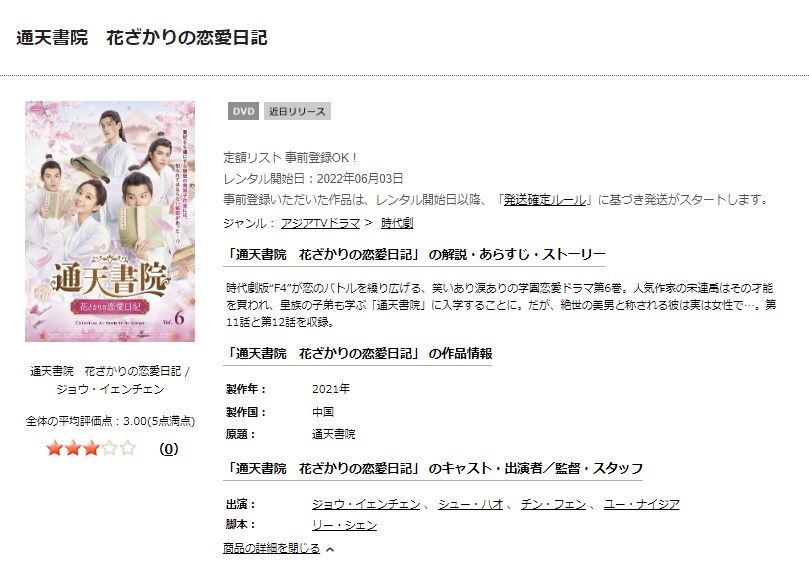Open cast member チン・フェン link
Image resolution: width=809 pixels, height=581 pixels.
pyautogui.click(x=553, y=504)
